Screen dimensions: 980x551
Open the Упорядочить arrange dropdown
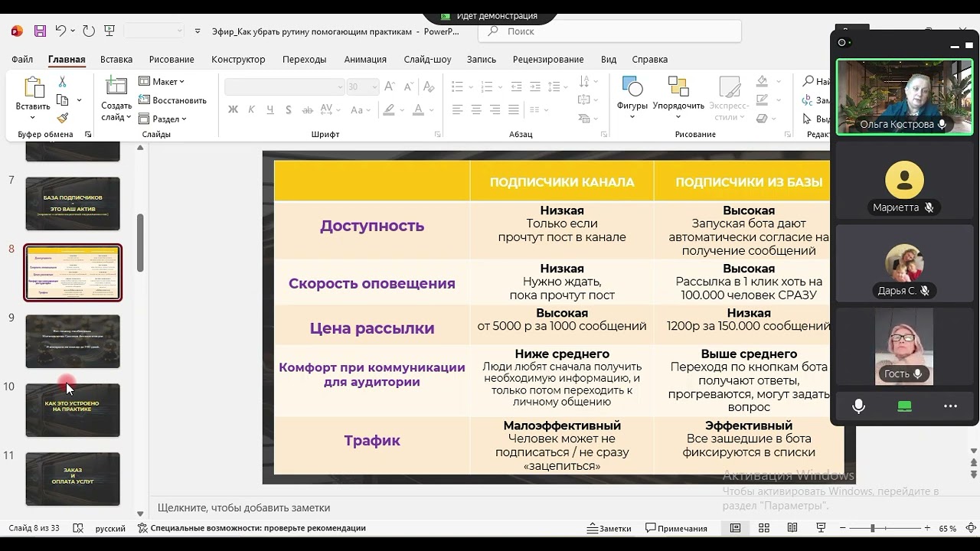click(678, 98)
